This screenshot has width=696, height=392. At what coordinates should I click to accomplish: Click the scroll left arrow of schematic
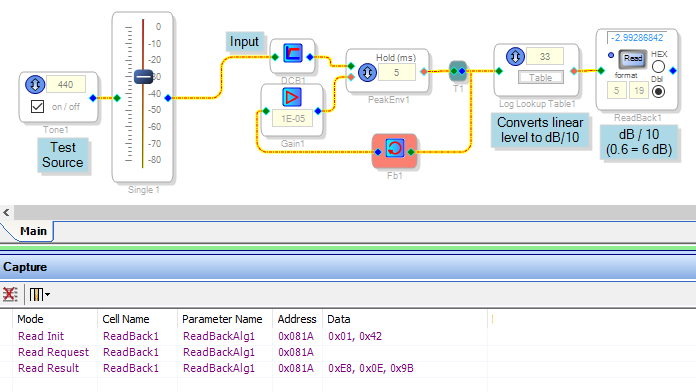click(x=6, y=213)
